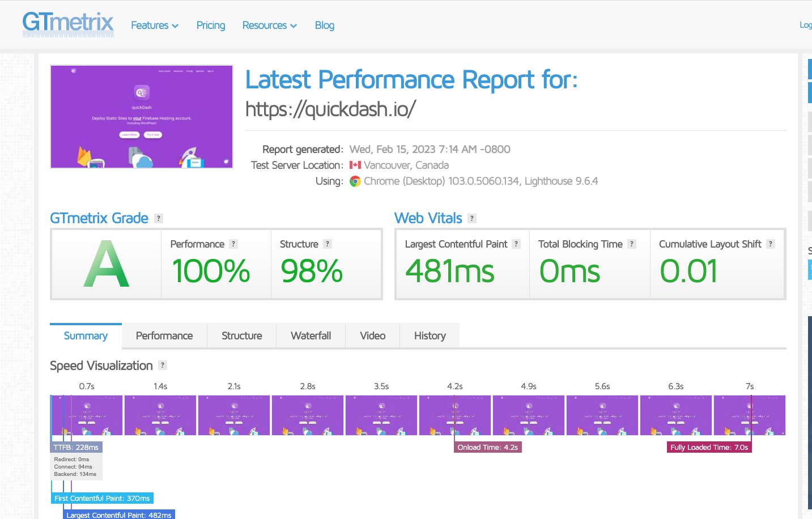Expand the Features dropdown menu
Image resolution: width=812 pixels, height=519 pixels.
click(x=154, y=25)
